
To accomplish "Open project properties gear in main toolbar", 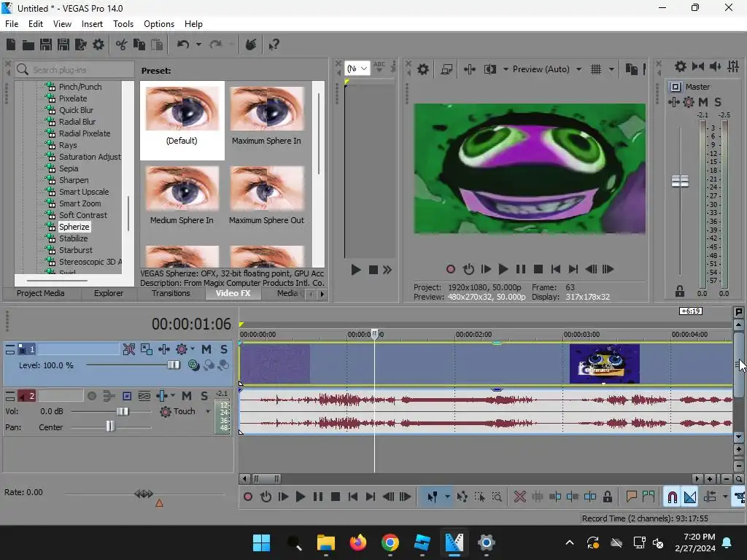I will [98, 44].
